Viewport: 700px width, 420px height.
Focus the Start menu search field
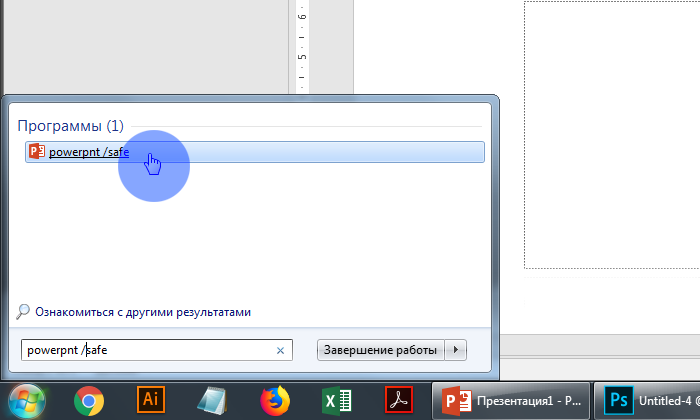[157, 350]
